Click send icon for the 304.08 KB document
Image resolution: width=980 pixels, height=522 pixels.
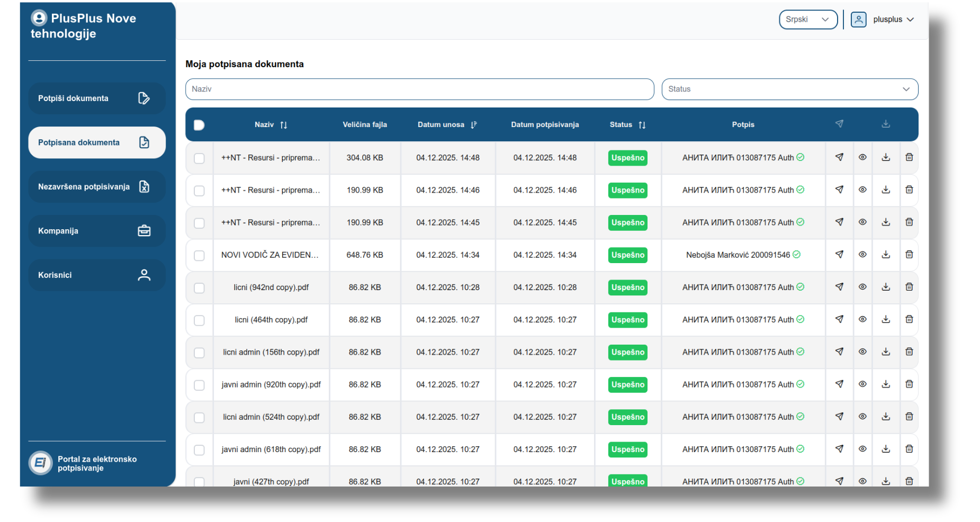click(839, 157)
